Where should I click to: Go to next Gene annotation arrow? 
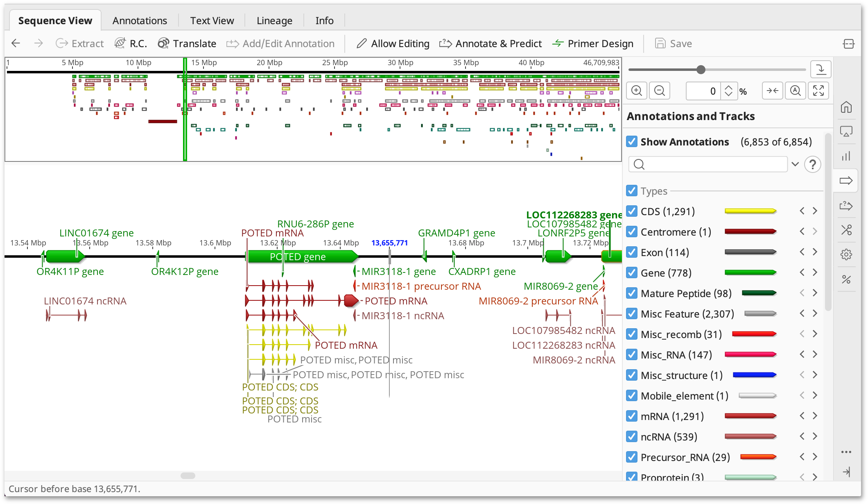pyautogui.click(x=815, y=272)
